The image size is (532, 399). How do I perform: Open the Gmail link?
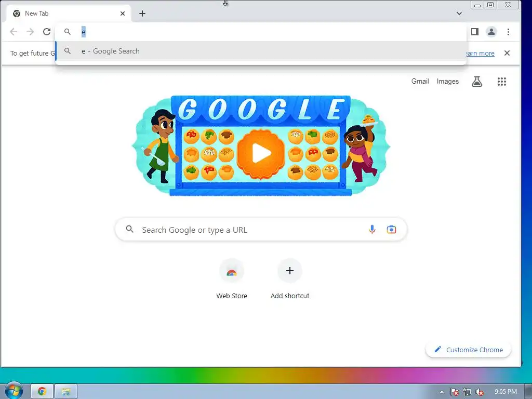pyautogui.click(x=420, y=82)
